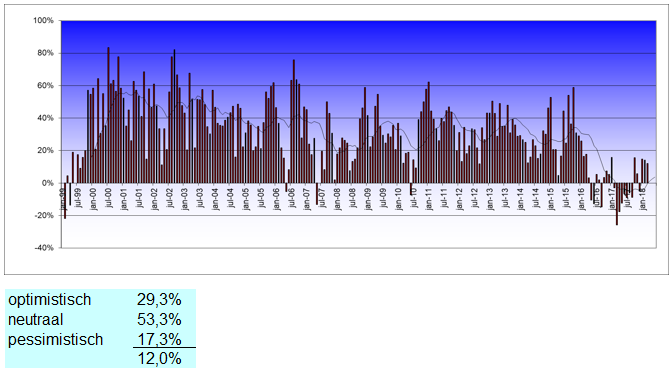The image size is (669, 372).
Task: Click the jan-00 x-axis label
Action: tap(93, 198)
